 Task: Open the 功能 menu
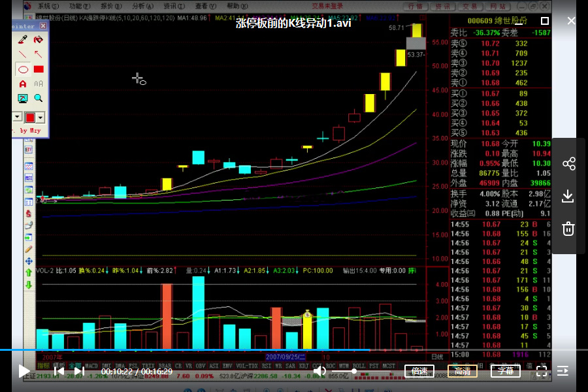(80, 6)
